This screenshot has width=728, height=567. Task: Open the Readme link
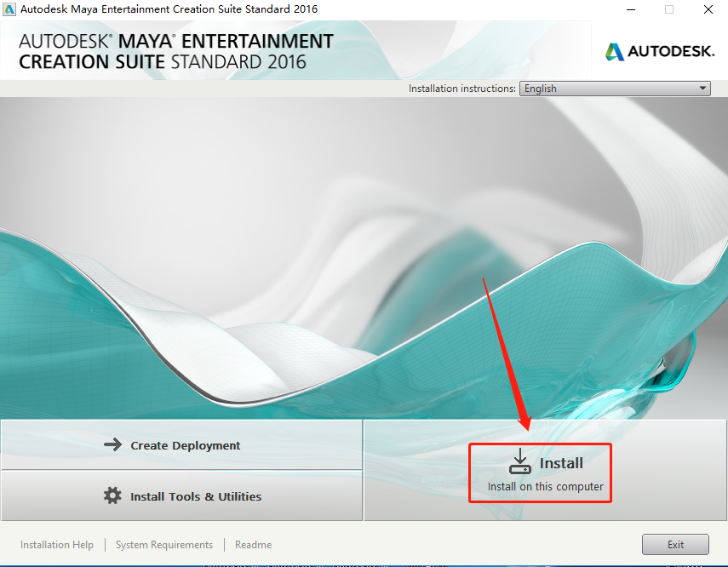[x=253, y=545]
